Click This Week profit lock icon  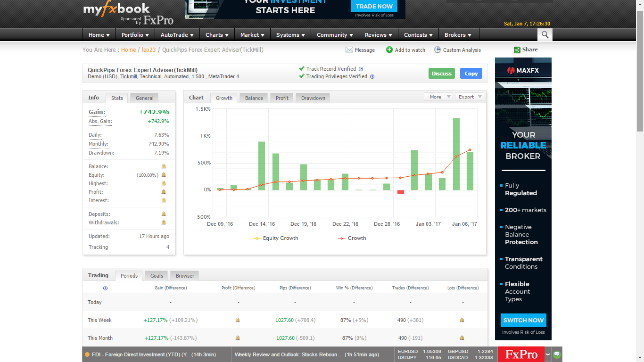coord(238,320)
